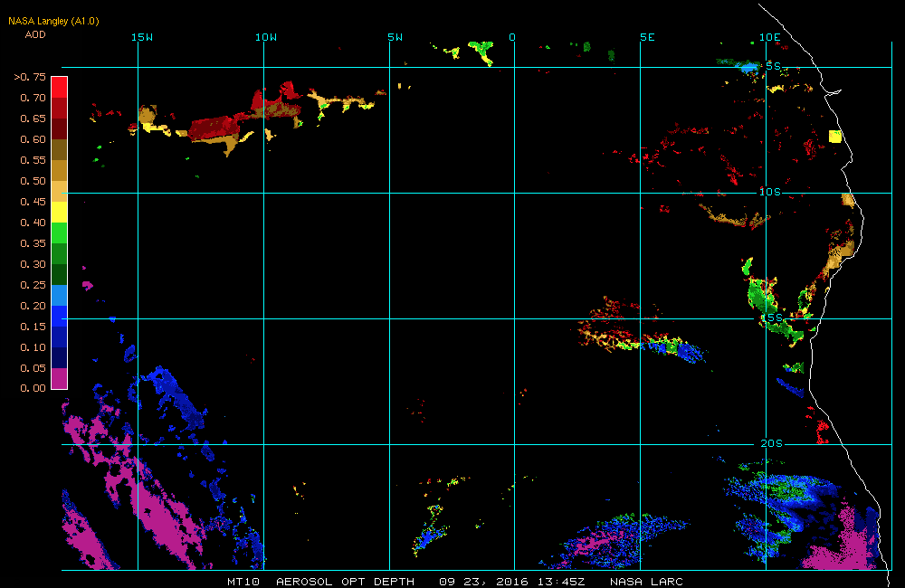Image resolution: width=905 pixels, height=588 pixels.
Task: Click the '0.25' legend value
Action: click(33, 285)
